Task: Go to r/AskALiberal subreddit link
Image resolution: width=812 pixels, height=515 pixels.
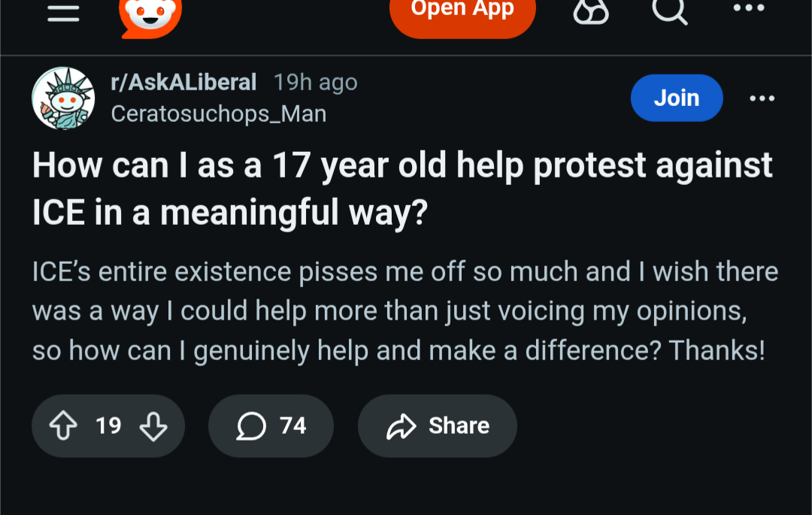Action: coord(183,82)
